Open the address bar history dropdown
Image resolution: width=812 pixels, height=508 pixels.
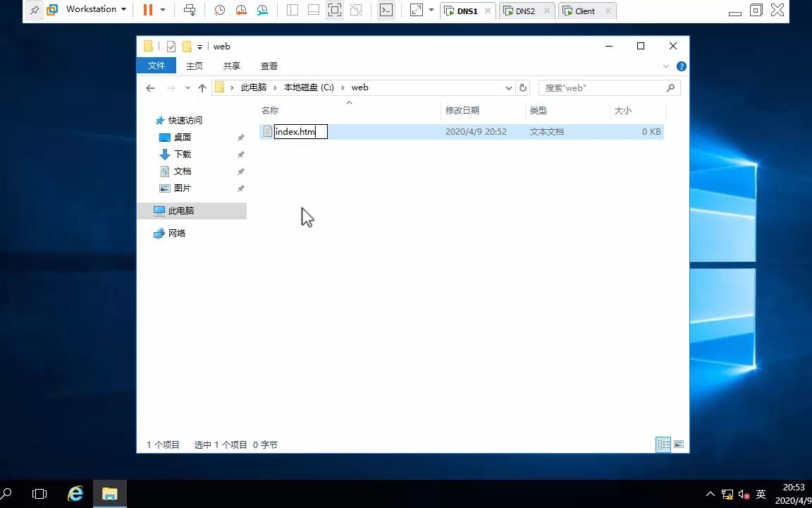508,87
